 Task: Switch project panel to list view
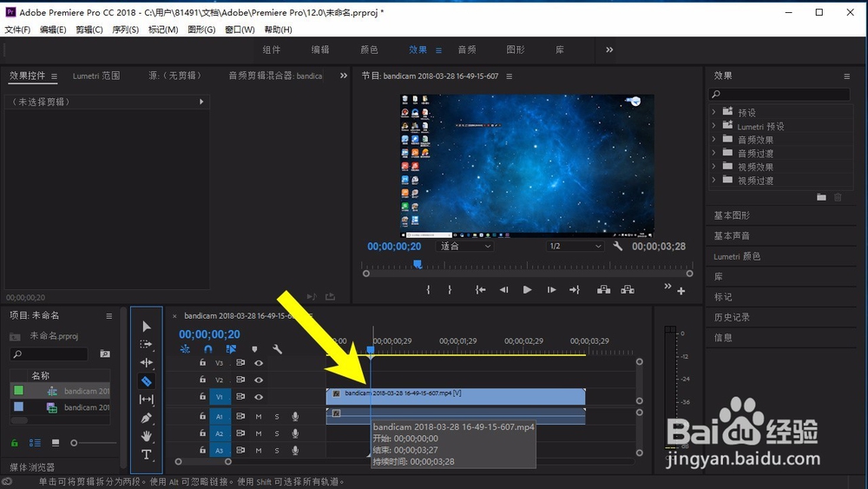click(35, 443)
